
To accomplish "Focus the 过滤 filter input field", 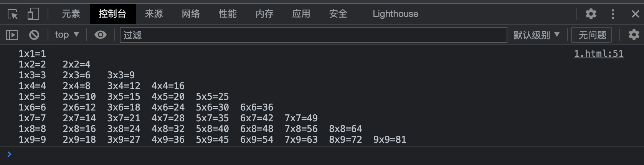I will (313, 35).
